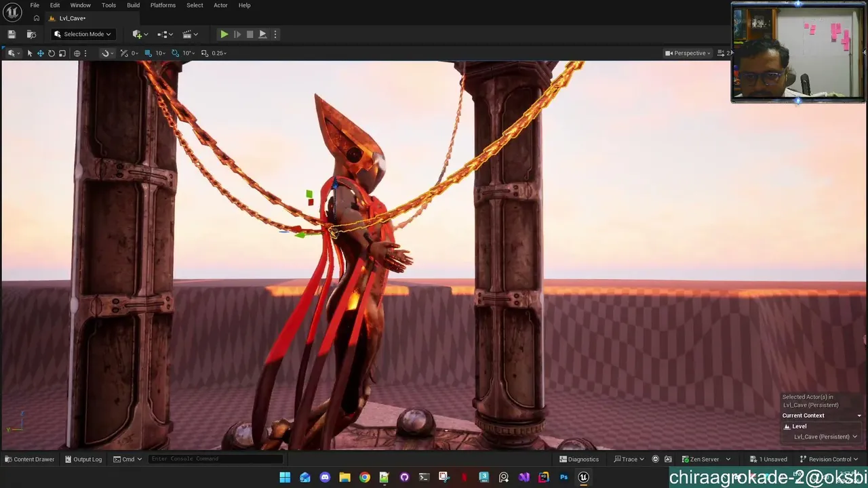The width and height of the screenshot is (868, 488).
Task: Activate the Rotate gizmo tool
Action: coord(51,53)
